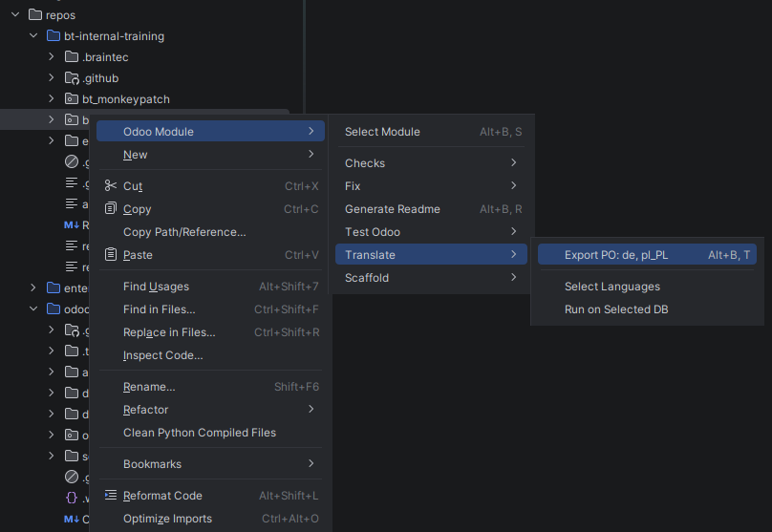This screenshot has width=772, height=532.
Task: Expand the bt_monkeypatch folder
Action: [x=52, y=99]
